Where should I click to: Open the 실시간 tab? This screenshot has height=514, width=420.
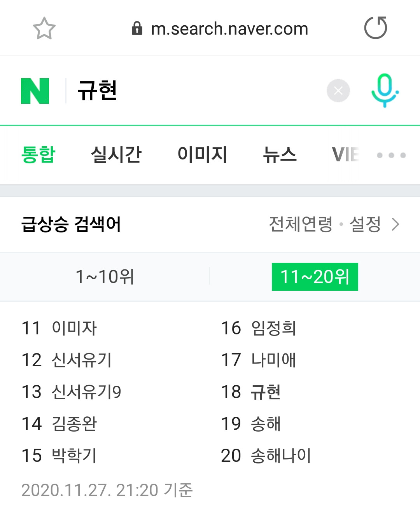[116, 155]
